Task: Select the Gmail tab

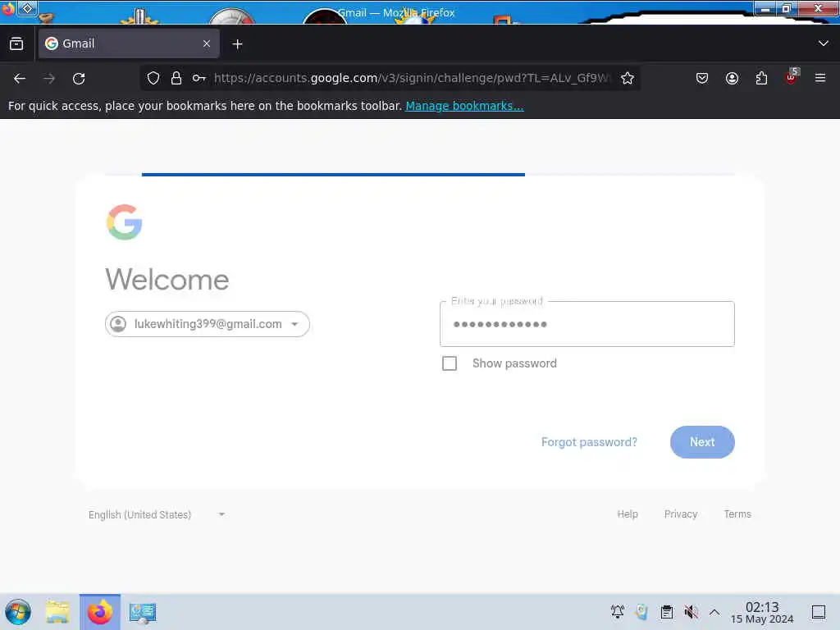Action: pos(129,44)
